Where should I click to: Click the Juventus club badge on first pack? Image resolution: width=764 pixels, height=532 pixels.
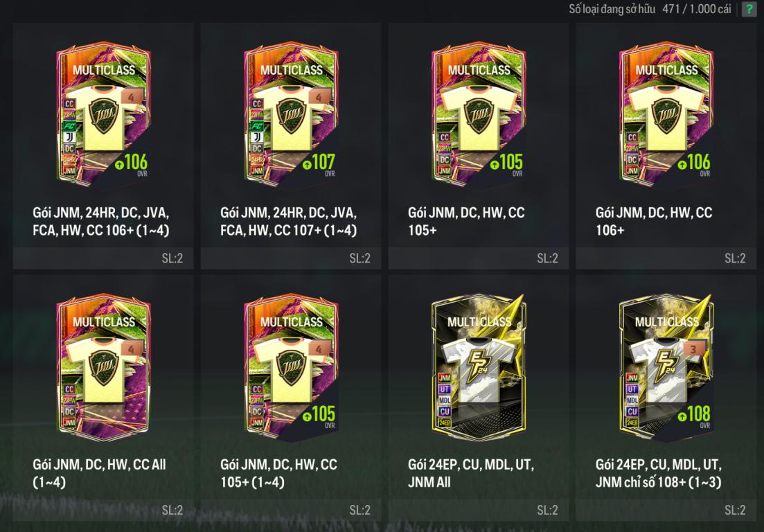(x=69, y=137)
